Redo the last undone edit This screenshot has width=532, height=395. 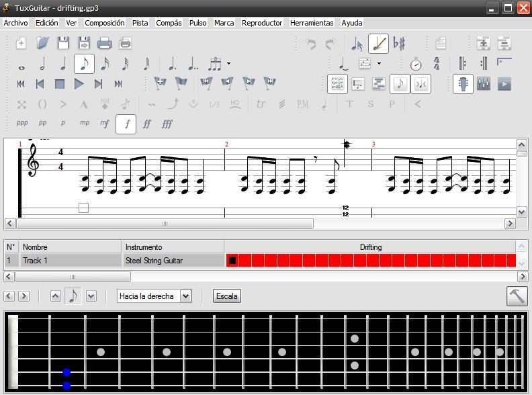[330, 44]
